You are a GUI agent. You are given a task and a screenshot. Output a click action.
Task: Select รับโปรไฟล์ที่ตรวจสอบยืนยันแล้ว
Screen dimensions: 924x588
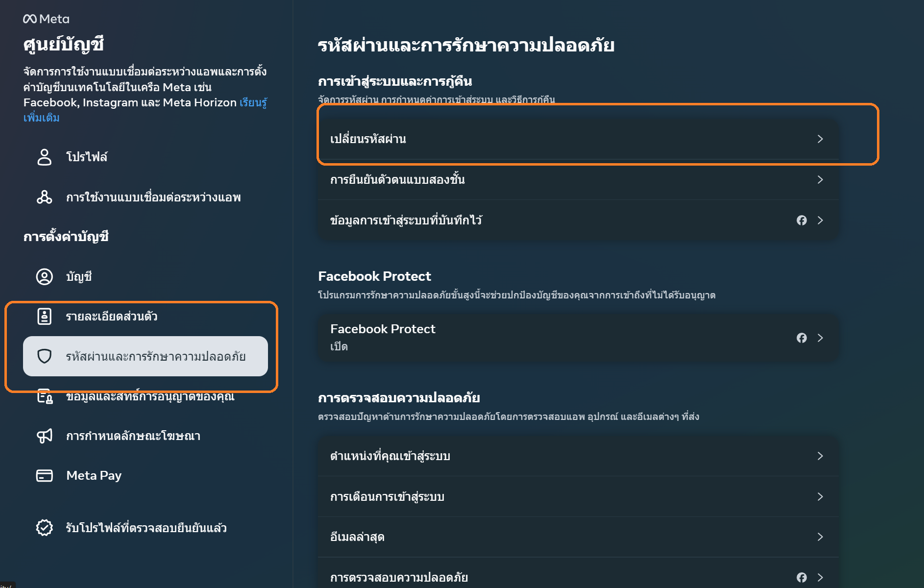pyautogui.click(x=146, y=528)
